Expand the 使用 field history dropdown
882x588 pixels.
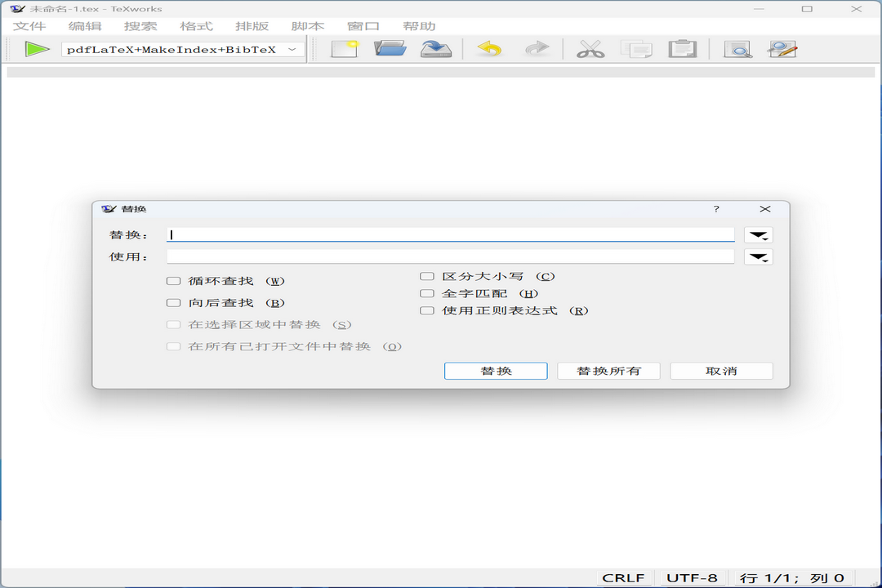point(759,256)
